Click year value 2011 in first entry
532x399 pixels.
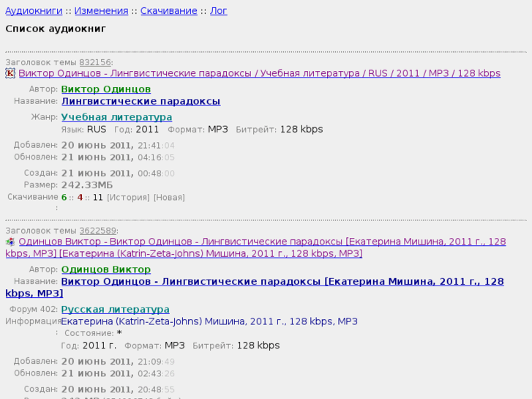[x=147, y=130]
